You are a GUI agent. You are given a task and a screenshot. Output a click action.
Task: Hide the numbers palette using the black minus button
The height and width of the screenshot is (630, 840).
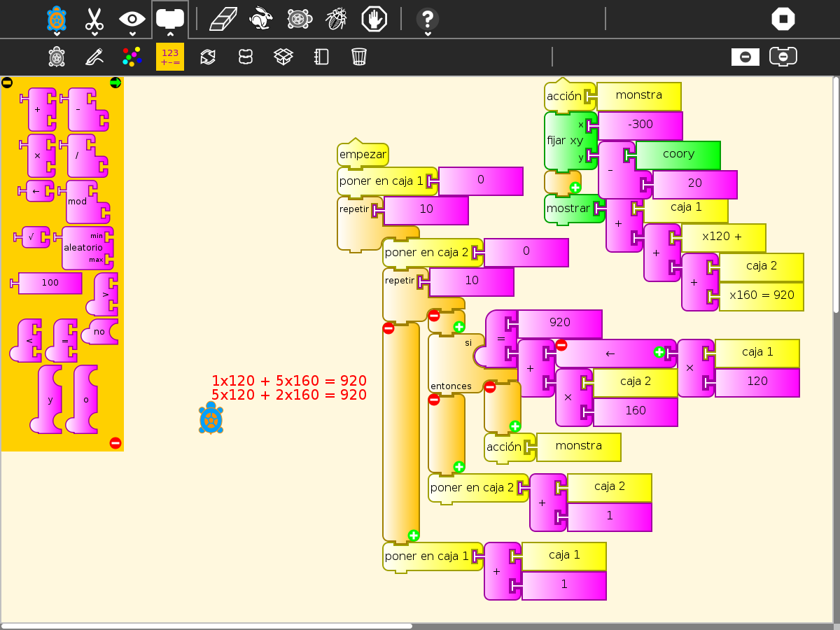pos(7,83)
